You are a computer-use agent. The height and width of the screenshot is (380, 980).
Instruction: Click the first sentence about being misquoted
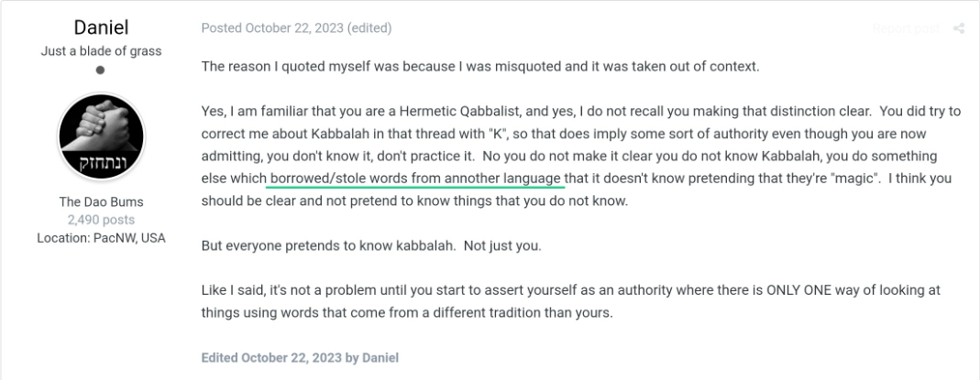click(480, 66)
